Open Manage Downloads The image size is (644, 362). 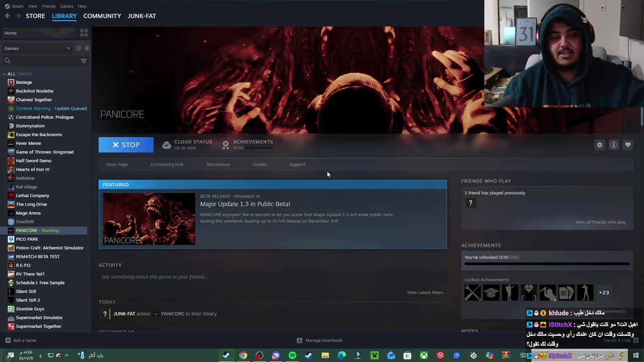point(319,340)
